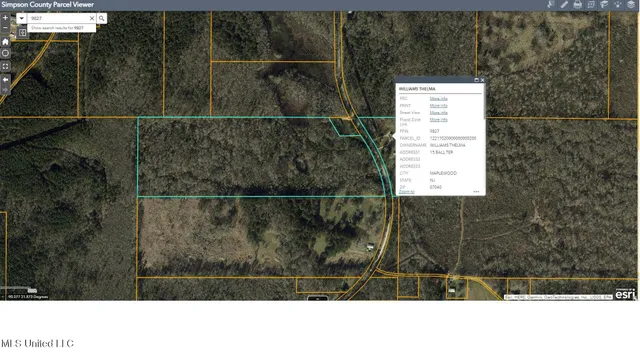Click the esri logo
The image size is (640, 360).
coord(625,294)
